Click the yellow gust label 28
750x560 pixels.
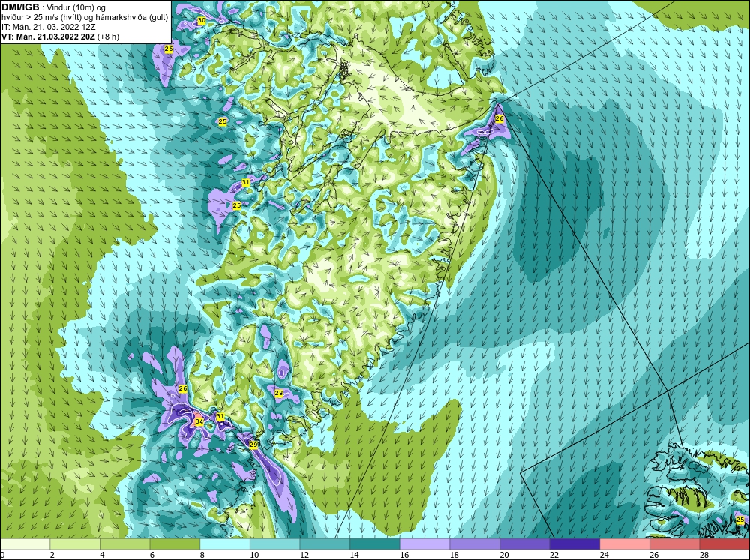279,393
